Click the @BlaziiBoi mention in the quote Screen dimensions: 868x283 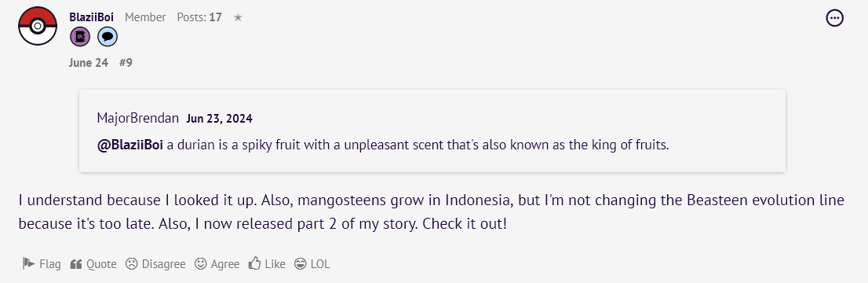pos(130,146)
